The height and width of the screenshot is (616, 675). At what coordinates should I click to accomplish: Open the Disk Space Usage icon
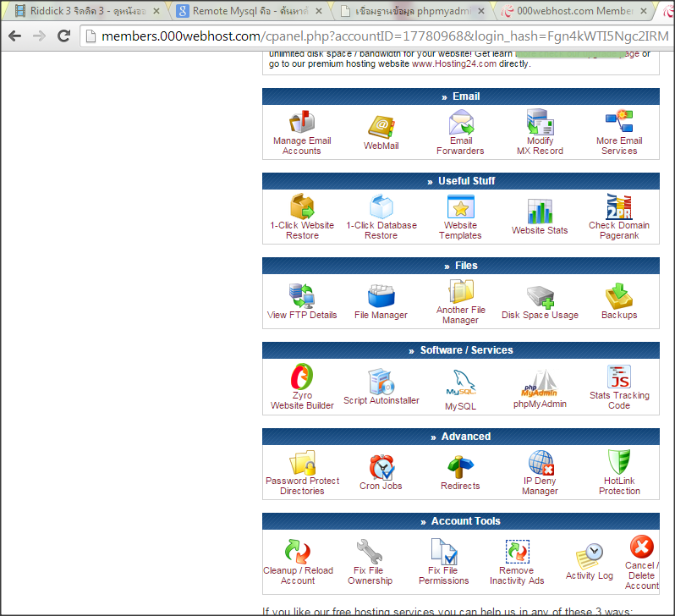[x=541, y=297]
